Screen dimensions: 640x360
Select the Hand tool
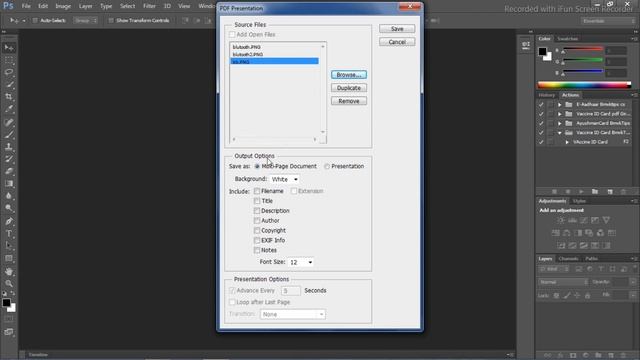point(9,271)
